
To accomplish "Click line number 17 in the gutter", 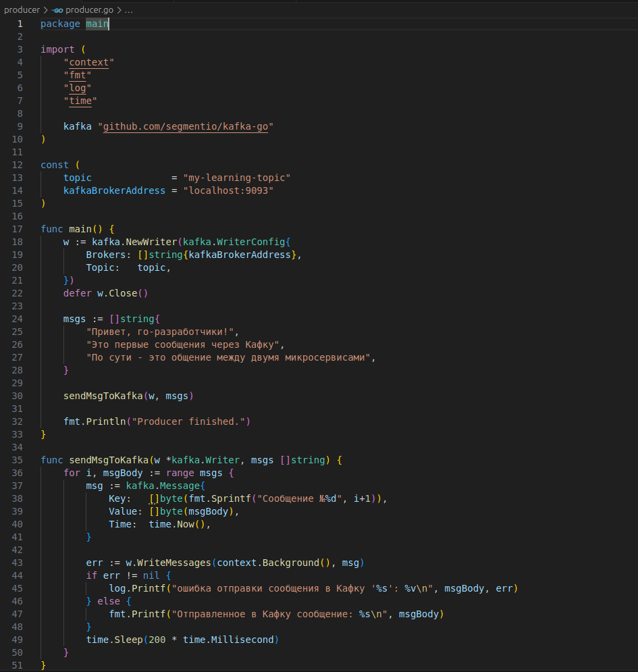I will pyautogui.click(x=17, y=229).
